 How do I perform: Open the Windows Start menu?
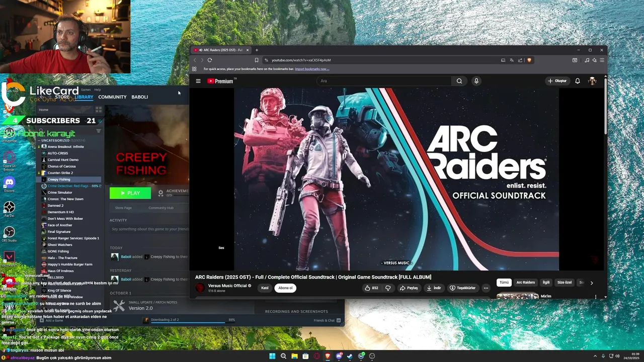tap(272, 356)
